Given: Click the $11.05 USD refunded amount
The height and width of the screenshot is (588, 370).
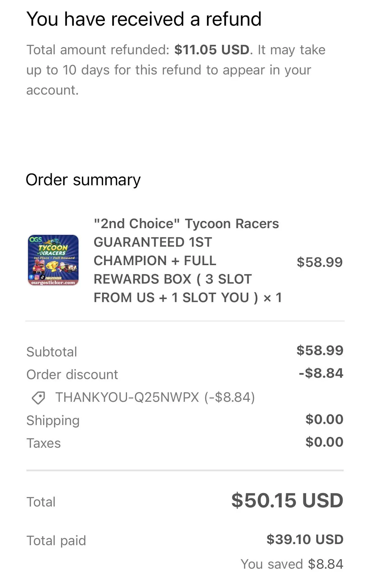Looking at the screenshot, I should point(212,50).
